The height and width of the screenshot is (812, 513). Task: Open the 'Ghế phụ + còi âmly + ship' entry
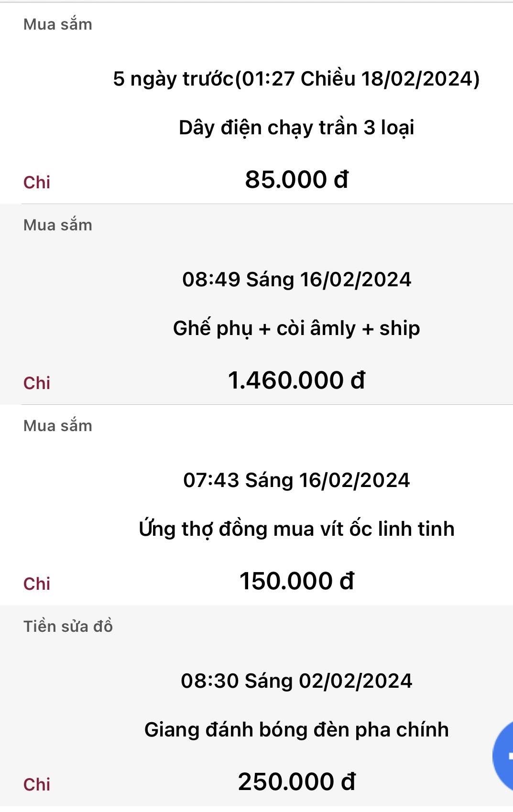296,328
